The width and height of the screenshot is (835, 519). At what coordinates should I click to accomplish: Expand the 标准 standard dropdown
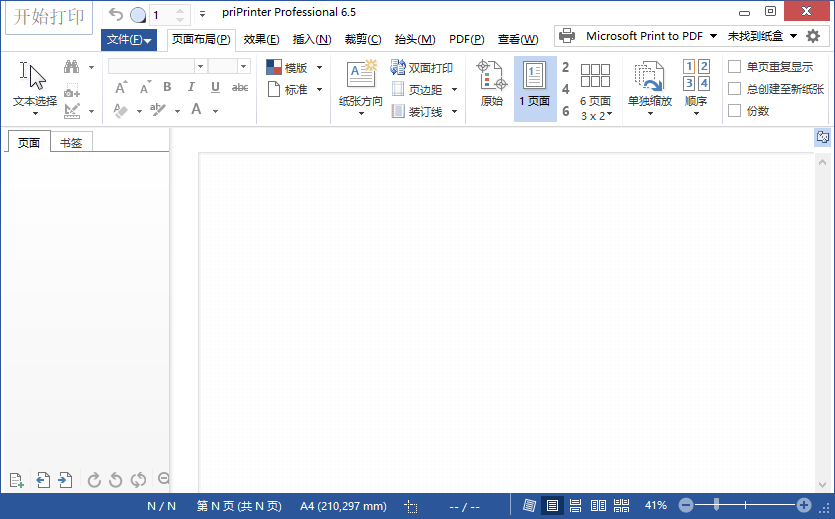(x=320, y=89)
